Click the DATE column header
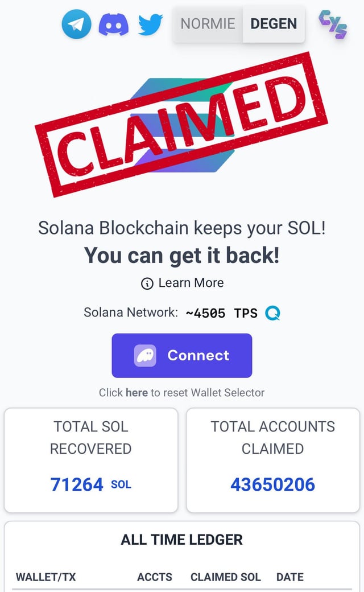This screenshot has height=592, width=364. click(x=290, y=577)
